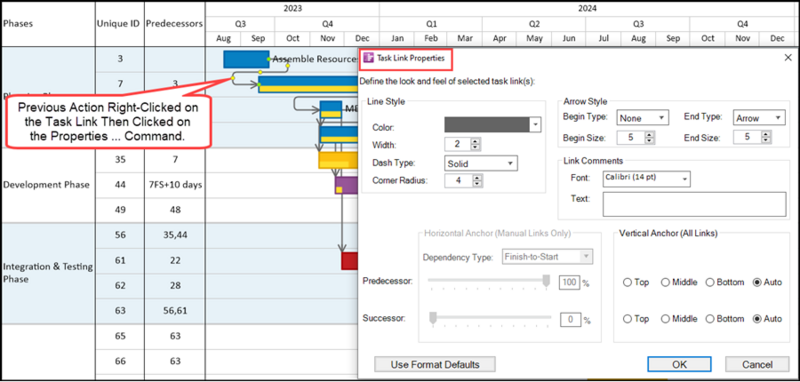Viewport: 800px width, 382px height.
Task: Close the Task Link Properties dialog
Action: pos(787,58)
